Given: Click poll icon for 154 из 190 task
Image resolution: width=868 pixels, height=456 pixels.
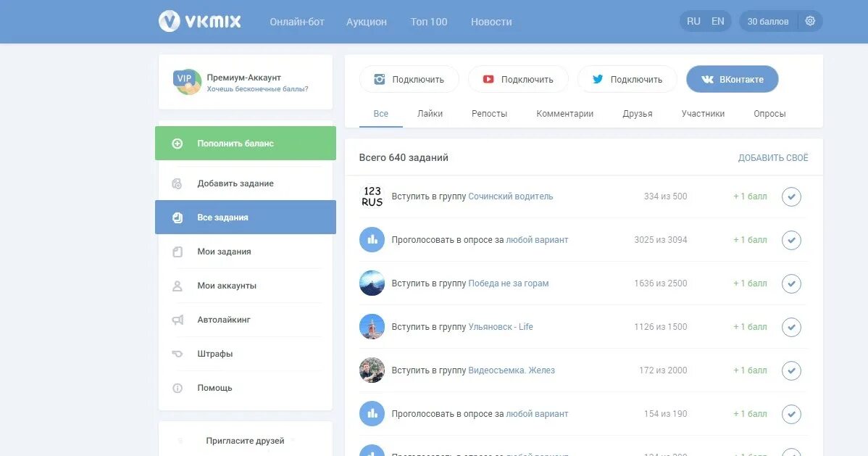Looking at the screenshot, I should tap(372, 414).
